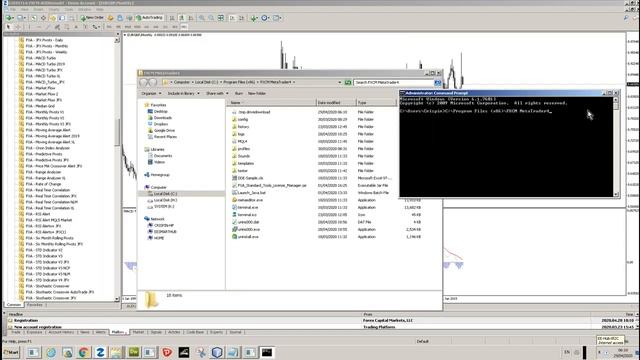Image resolution: width=640 pixels, height=360 pixels.
Task: Click the New Order toolbar button
Action: click(x=92, y=18)
